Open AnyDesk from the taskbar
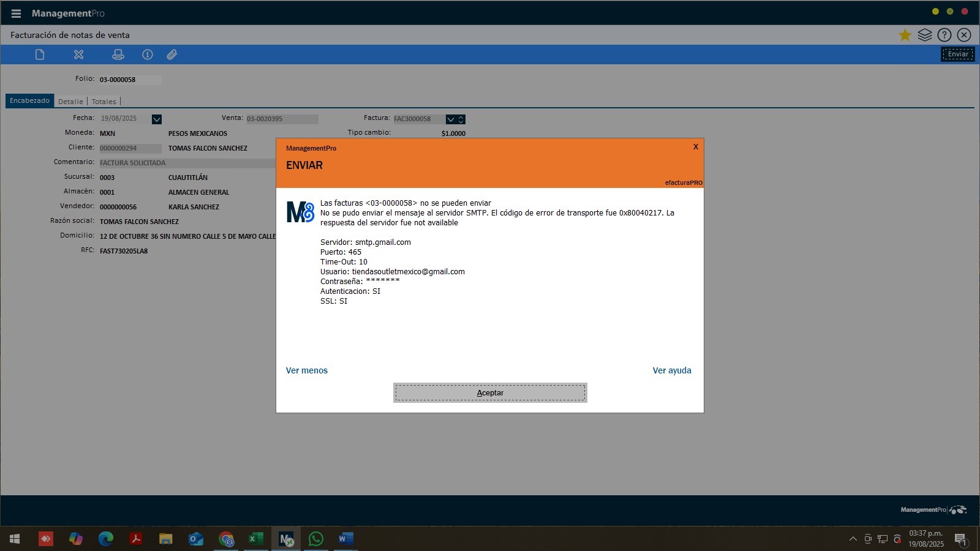The height and width of the screenshot is (551, 980). point(46,539)
